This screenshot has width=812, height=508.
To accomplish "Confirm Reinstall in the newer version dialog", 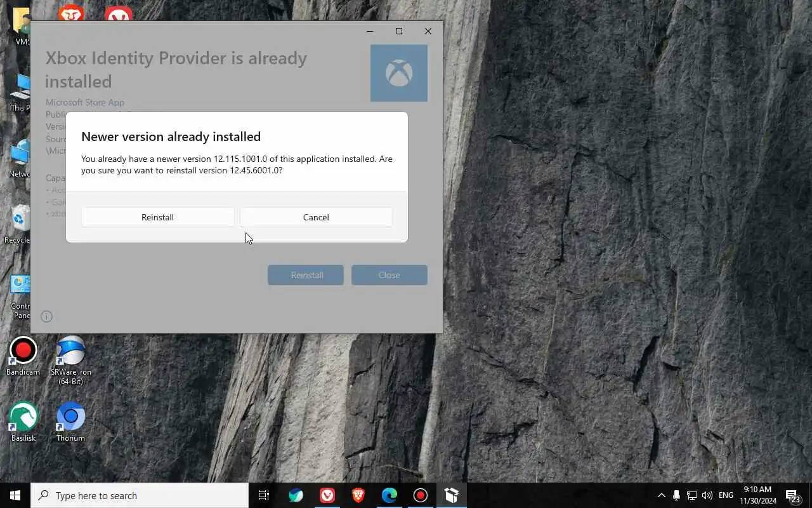I will click(157, 217).
